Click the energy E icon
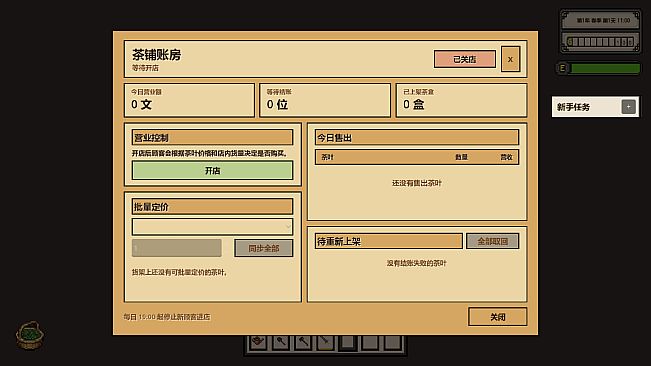The height and width of the screenshot is (366, 651). tap(563, 68)
